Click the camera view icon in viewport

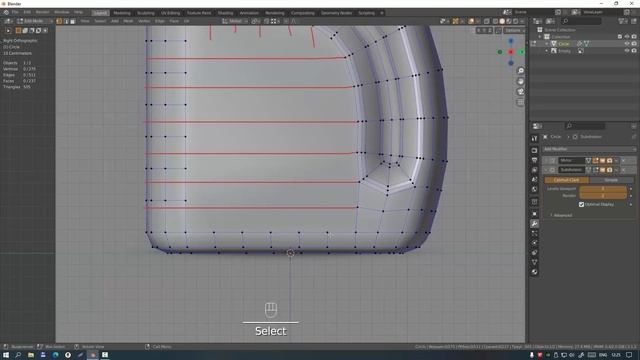coord(520,91)
